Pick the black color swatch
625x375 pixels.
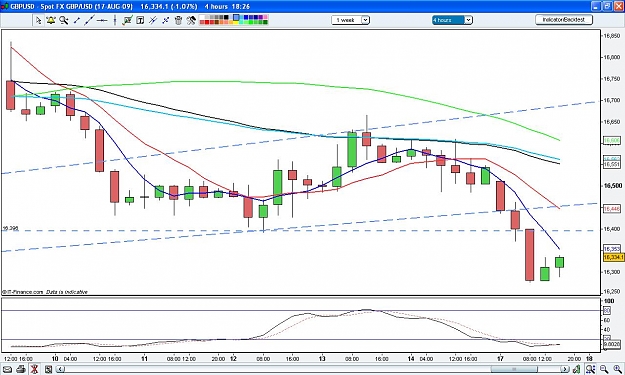click(226, 17)
